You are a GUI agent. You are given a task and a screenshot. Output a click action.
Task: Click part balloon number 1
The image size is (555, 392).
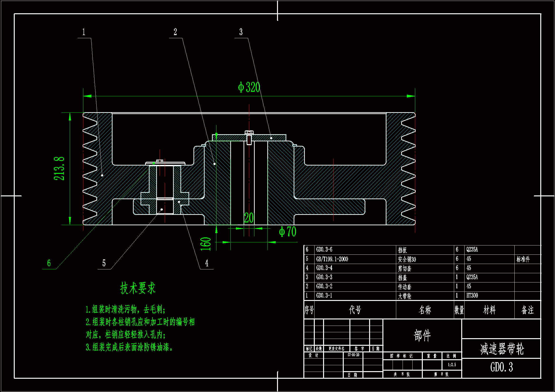[84, 32]
